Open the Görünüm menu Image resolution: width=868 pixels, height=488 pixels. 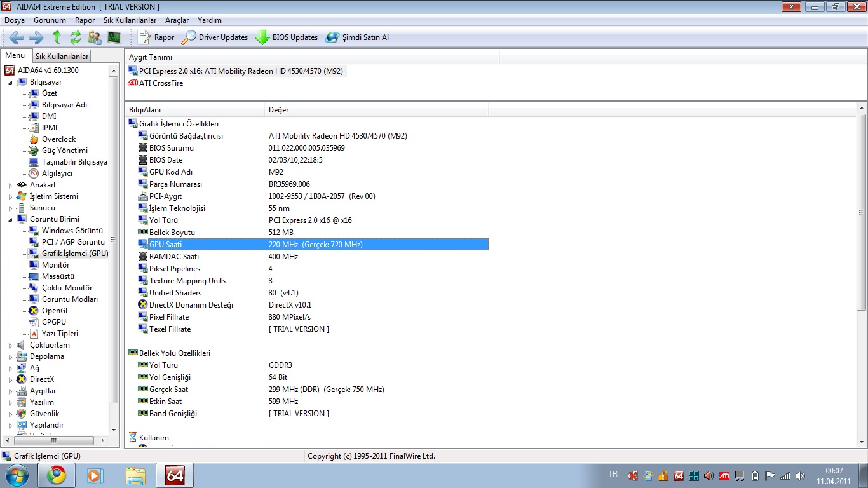(x=50, y=20)
